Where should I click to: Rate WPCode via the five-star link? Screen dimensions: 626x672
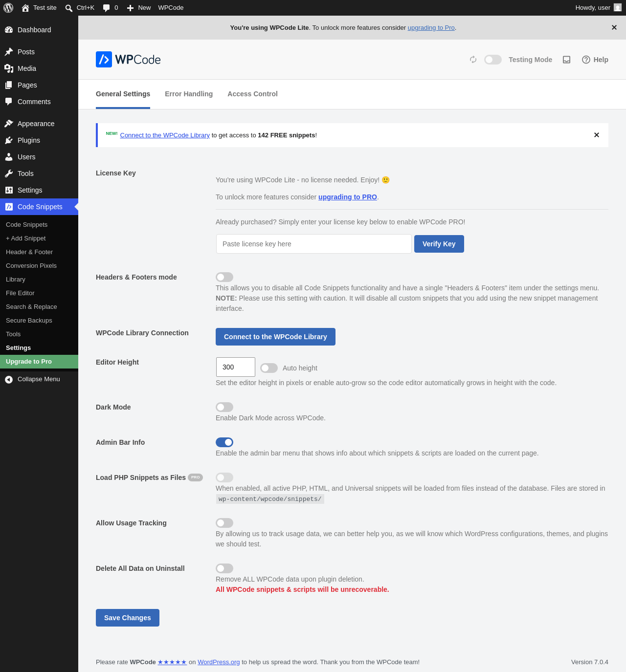(x=172, y=662)
